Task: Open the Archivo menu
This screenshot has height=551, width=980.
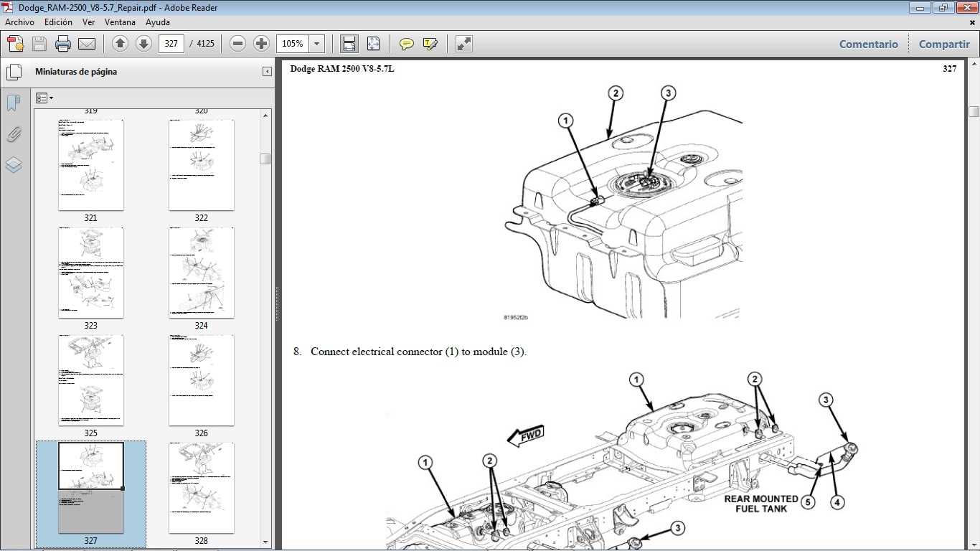Action: [x=20, y=22]
